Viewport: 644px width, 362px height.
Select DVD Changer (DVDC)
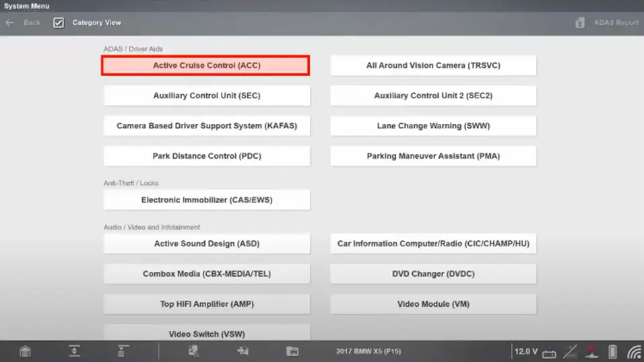433,274
